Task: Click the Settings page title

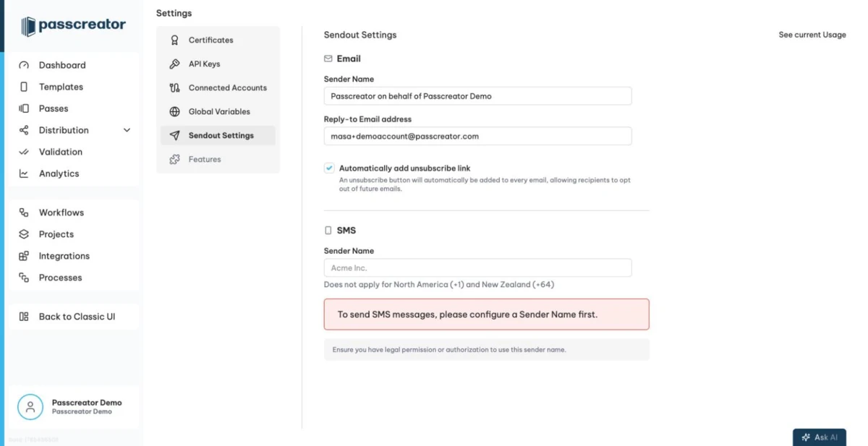Action: coord(174,13)
